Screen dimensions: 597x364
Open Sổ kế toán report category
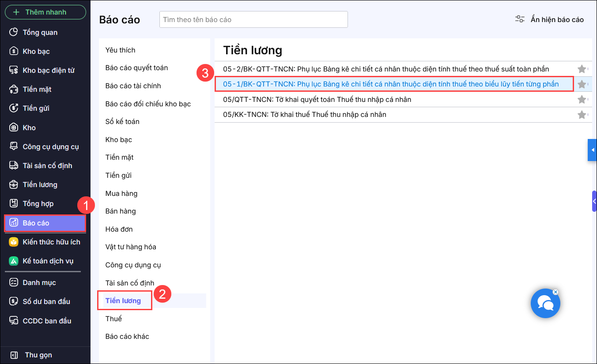(123, 121)
